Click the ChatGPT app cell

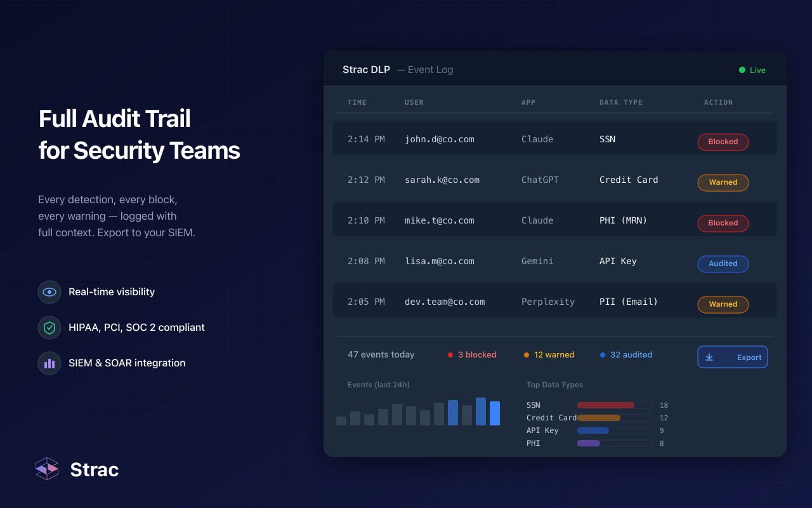540,180
